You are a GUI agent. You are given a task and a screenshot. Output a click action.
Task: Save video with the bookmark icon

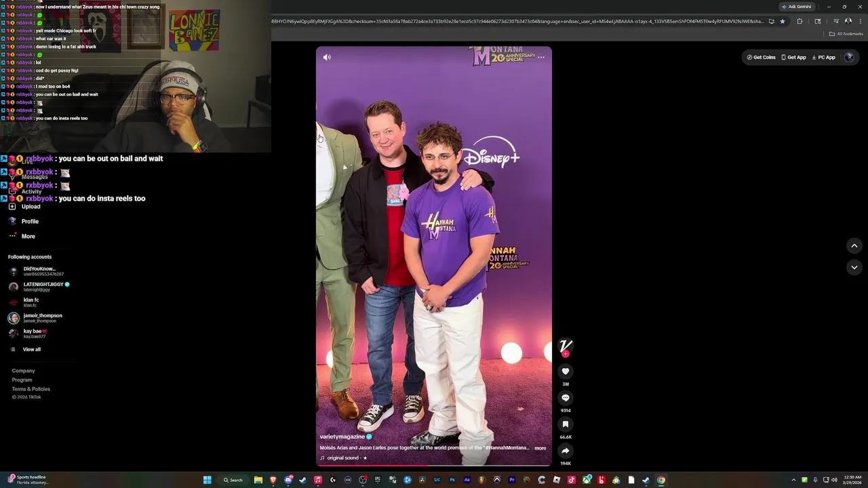point(566,424)
